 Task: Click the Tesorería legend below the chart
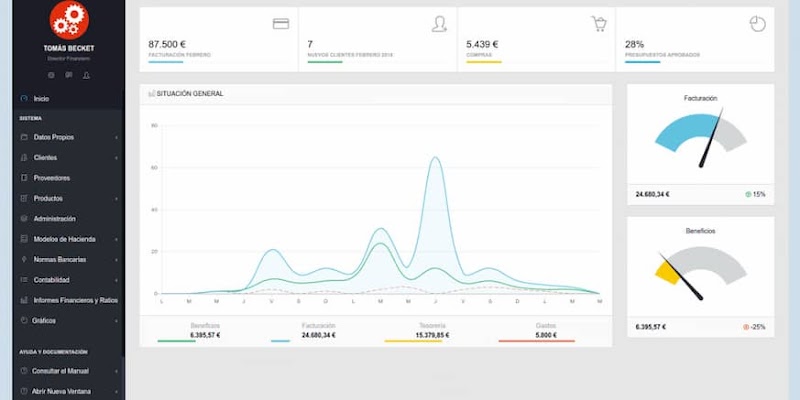[414, 330]
